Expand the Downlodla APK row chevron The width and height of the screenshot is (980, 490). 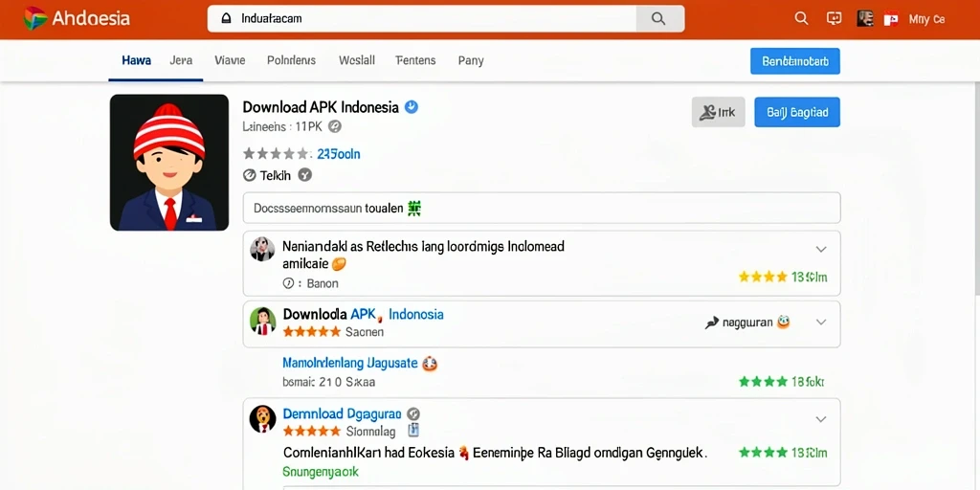[x=821, y=323]
